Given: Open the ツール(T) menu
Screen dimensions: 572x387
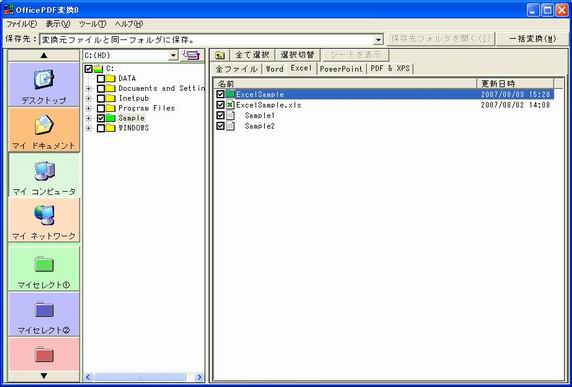Looking at the screenshot, I should pos(93,24).
